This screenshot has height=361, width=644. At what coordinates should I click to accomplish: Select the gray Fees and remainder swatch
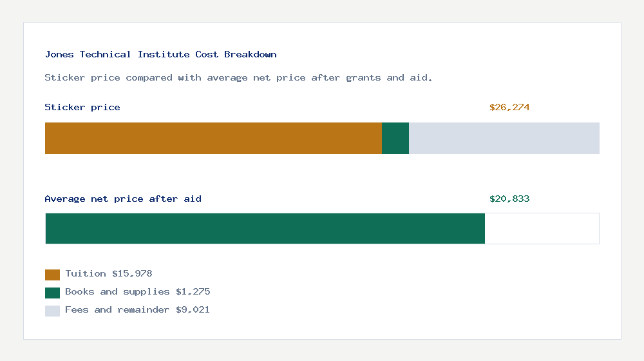click(x=52, y=311)
